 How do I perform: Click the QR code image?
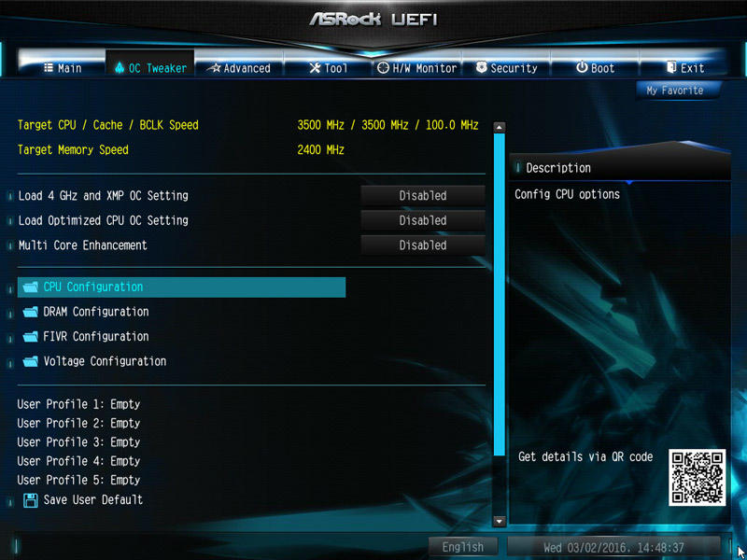pos(697,477)
